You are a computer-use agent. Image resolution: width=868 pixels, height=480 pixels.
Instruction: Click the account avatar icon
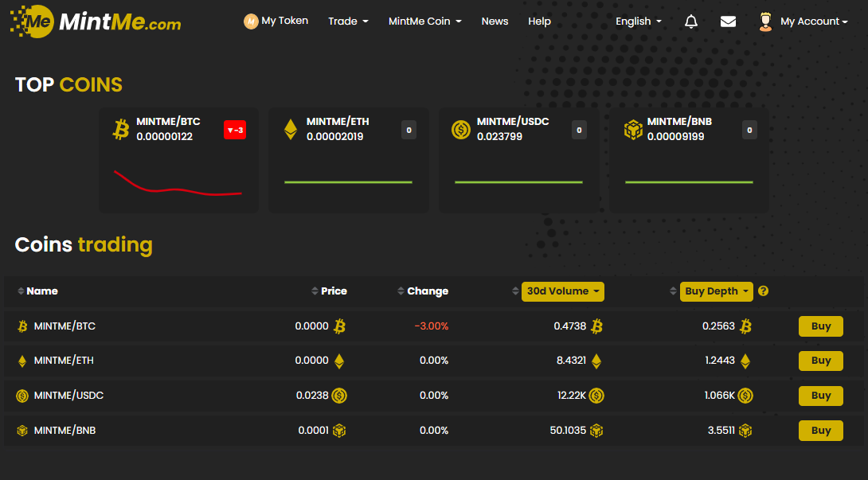(765, 21)
